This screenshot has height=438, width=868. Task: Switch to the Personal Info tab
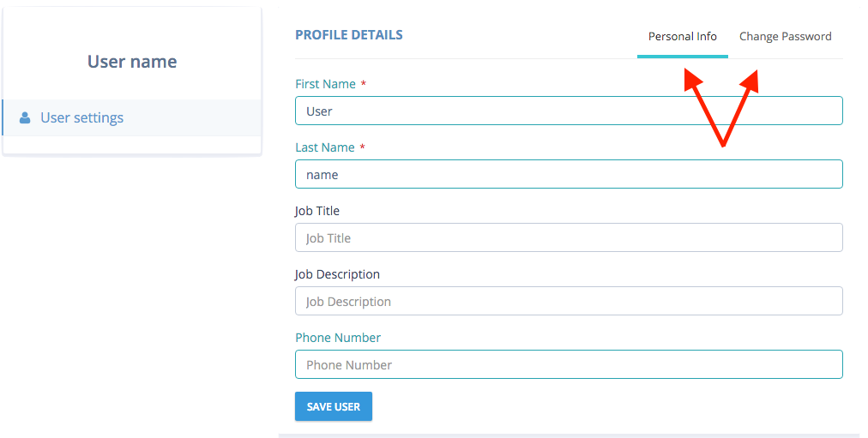point(683,37)
